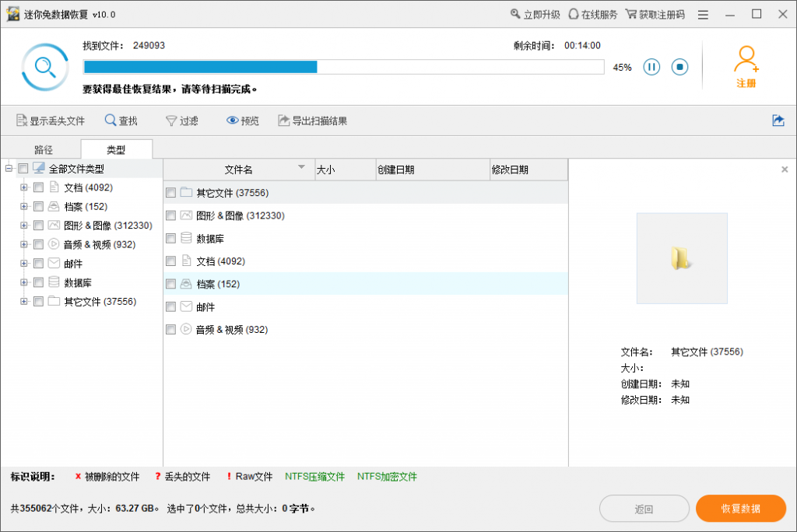Check the 全部文件类型 tree checkbox

click(x=23, y=168)
